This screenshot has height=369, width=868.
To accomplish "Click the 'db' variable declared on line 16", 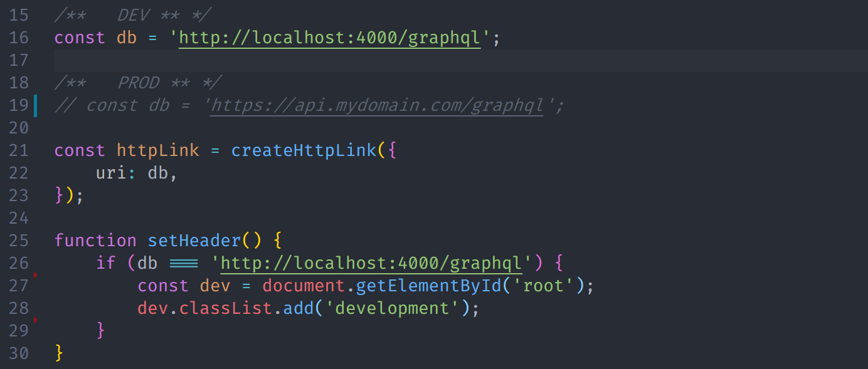I will (127, 38).
